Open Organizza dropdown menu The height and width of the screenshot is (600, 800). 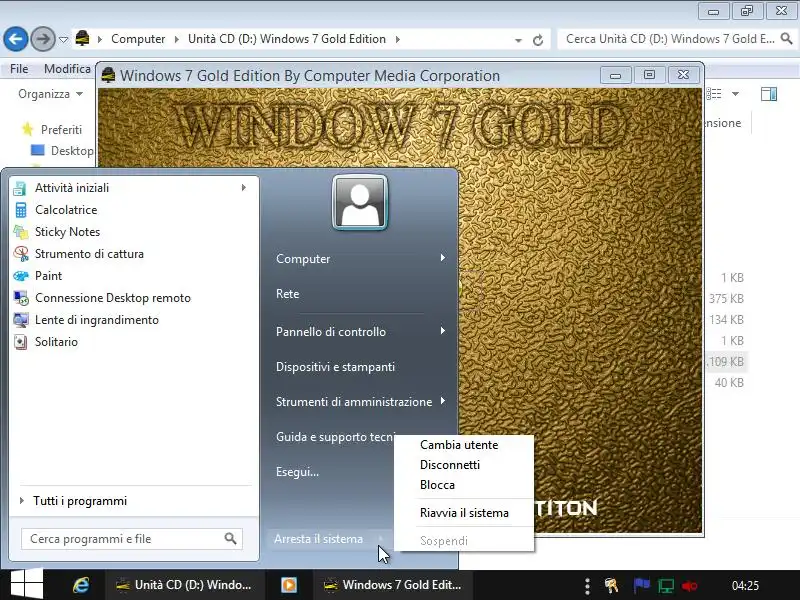click(x=50, y=94)
